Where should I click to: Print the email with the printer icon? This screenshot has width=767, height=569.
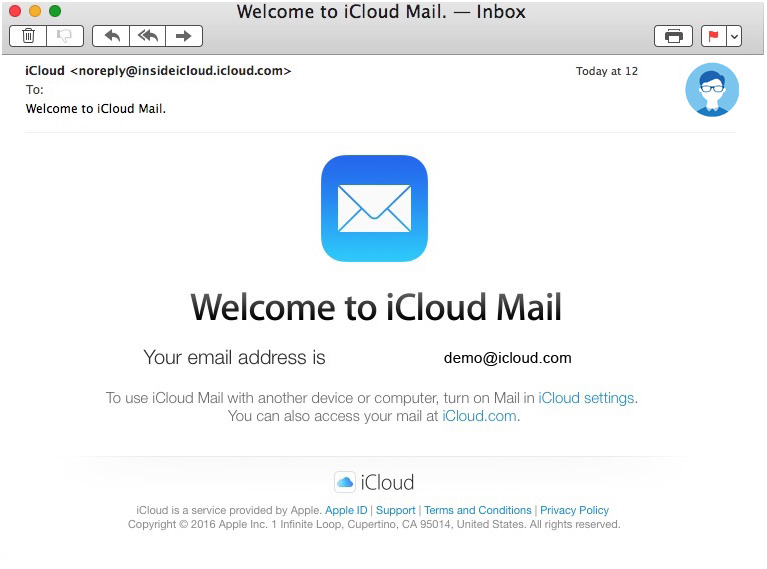[674, 36]
